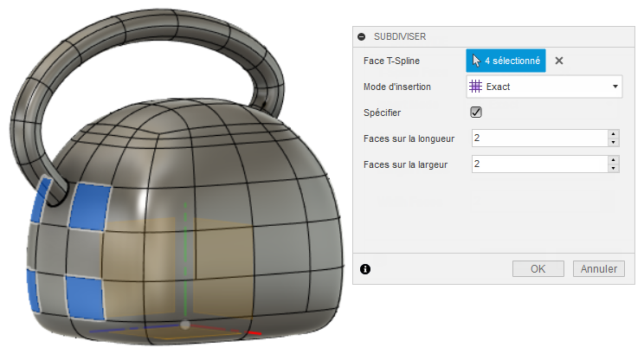This screenshot has width=644, height=354.
Task: Confirm subdivision with the OK button
Action: point(538,269)
